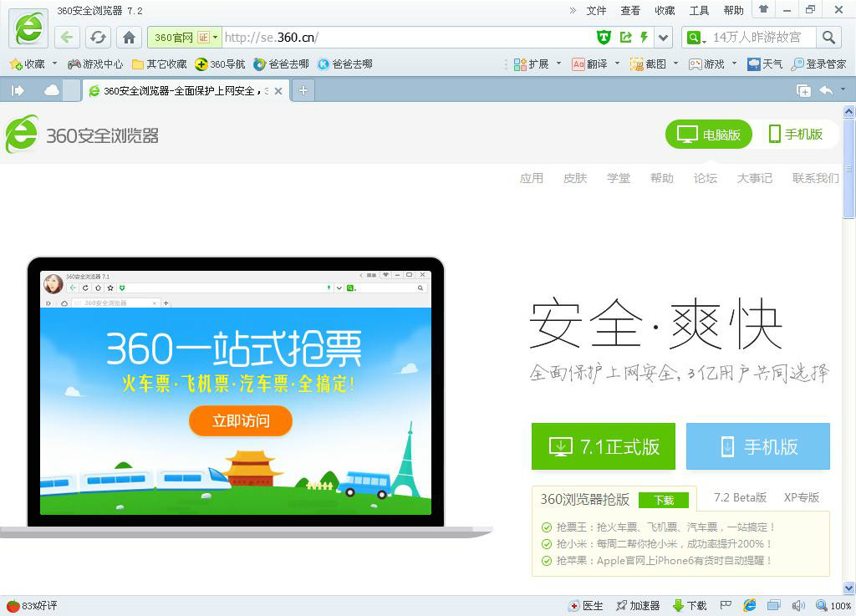Expand the address bar history dropdown
The height and width of the screenshot is (616, 856).
663,38
